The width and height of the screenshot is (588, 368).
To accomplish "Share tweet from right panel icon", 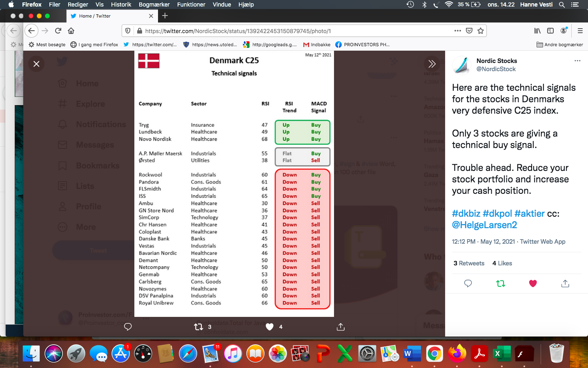I will tap(565, 283).
